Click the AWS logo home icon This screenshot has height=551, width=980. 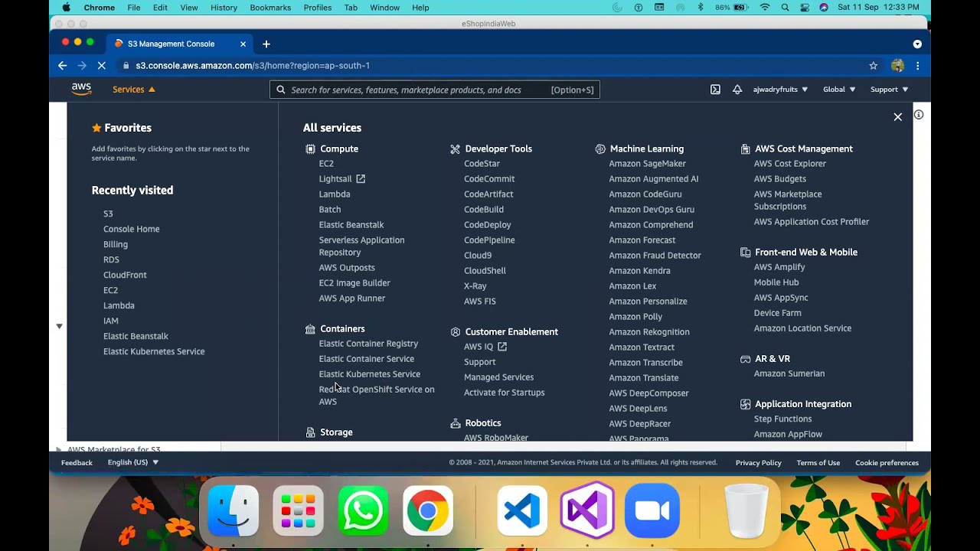coord(82,90)
